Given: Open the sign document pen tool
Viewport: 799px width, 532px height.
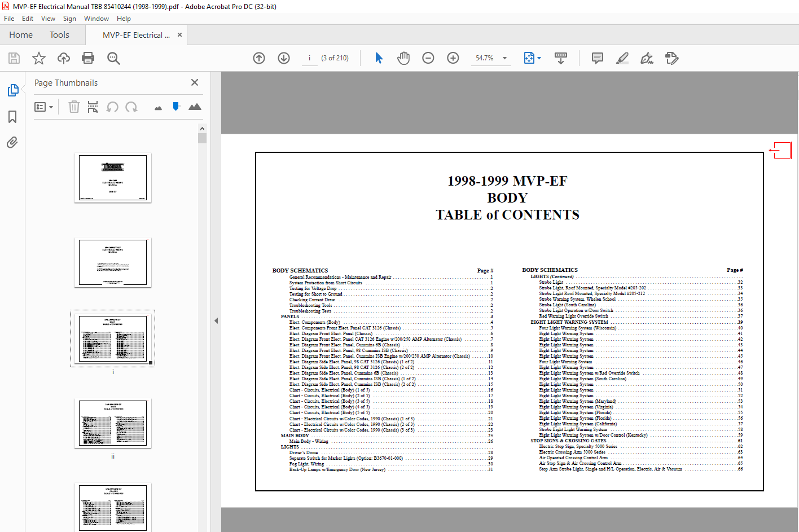Looking at the screenshot, I should [x=647, y=58].
